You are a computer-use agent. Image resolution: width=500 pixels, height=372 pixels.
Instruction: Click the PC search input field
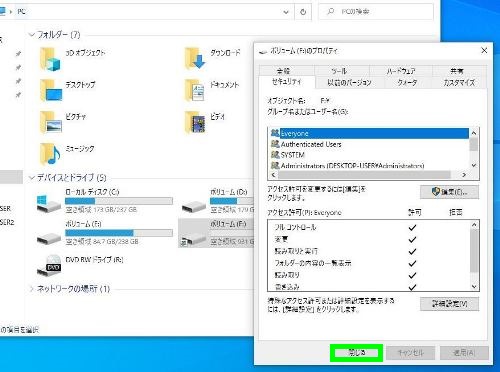pos(376,12)
